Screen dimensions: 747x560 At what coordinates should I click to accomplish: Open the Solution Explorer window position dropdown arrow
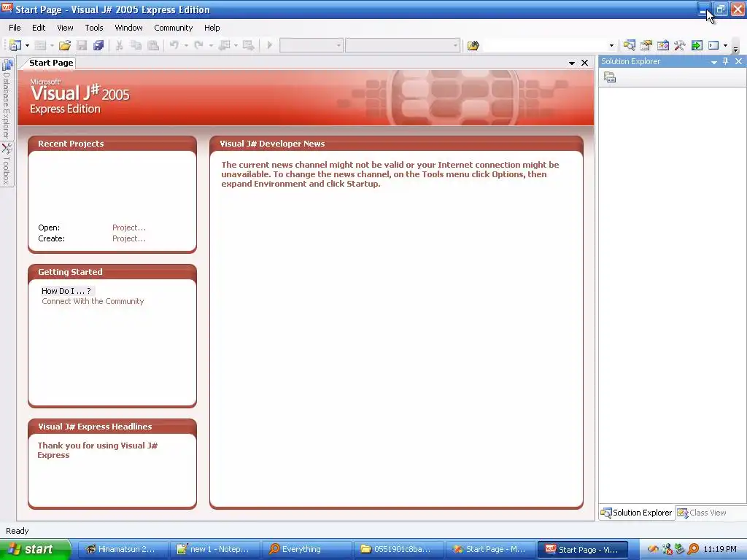pyautogui.click(x=713, y=62)
